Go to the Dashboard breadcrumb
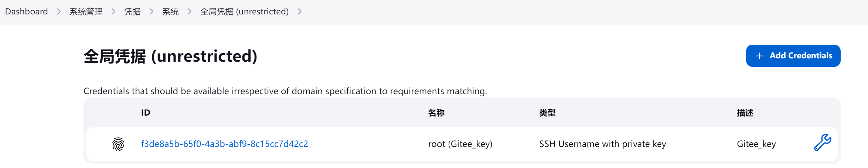The width and height of the screenshot is (868, 168). [27, 12]
